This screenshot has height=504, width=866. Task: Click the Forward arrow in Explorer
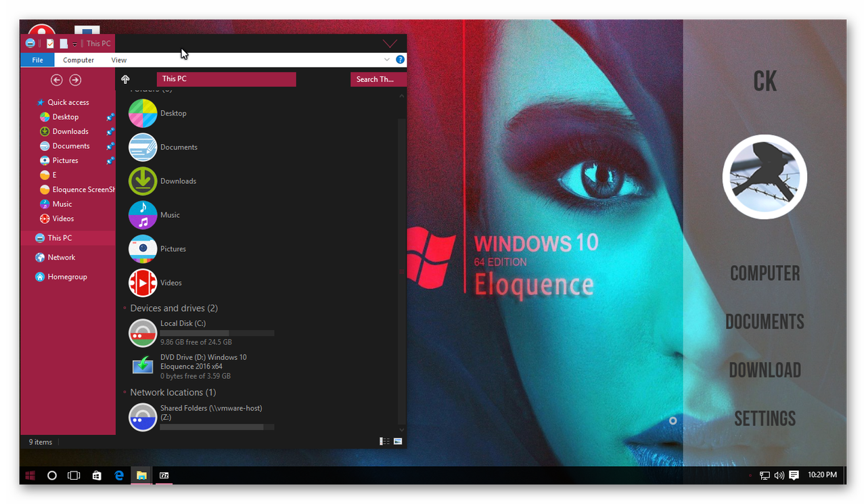tap(75, 80)
